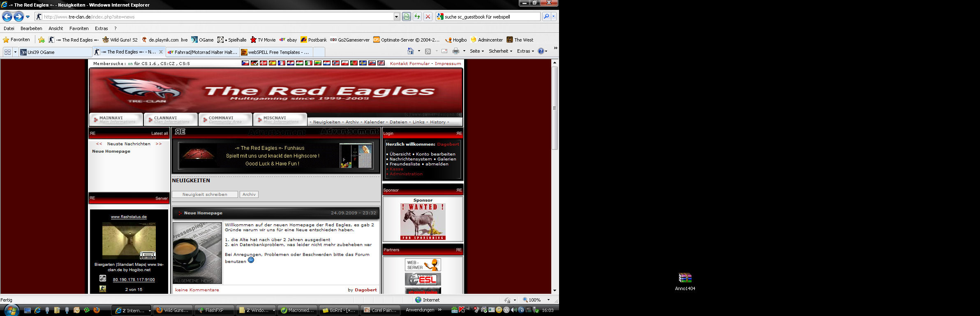Viewport: 980px width, 316px height.
Task: Open the CLANNAVI navigation tab
Action: pyautogui.click(x=171, y=119)
